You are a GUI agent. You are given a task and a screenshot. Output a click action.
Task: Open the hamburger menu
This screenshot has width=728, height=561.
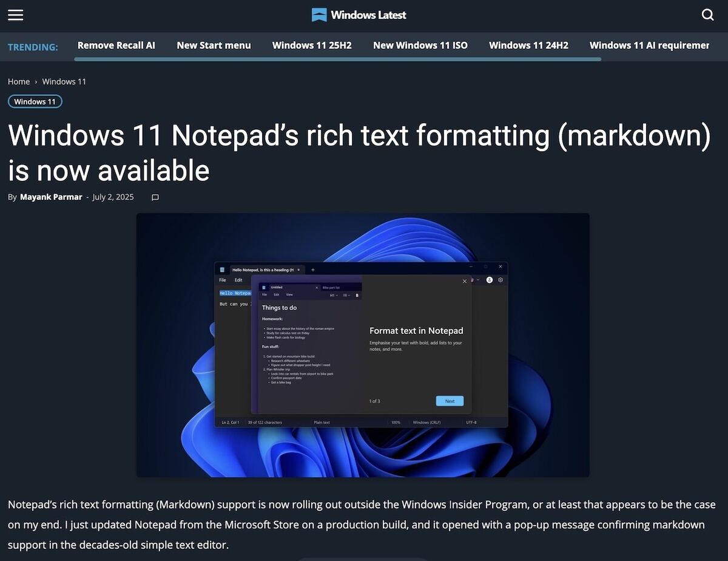coord(16,15)
